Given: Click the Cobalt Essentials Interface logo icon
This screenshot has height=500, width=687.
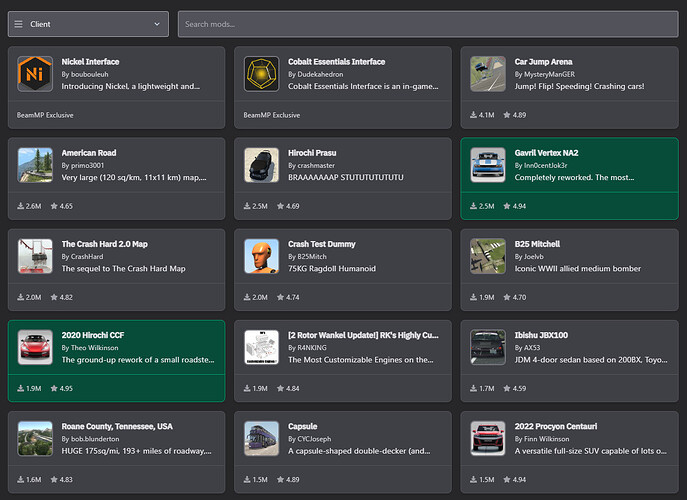Looking at the screenshot, I should click(x=262, y=73).
